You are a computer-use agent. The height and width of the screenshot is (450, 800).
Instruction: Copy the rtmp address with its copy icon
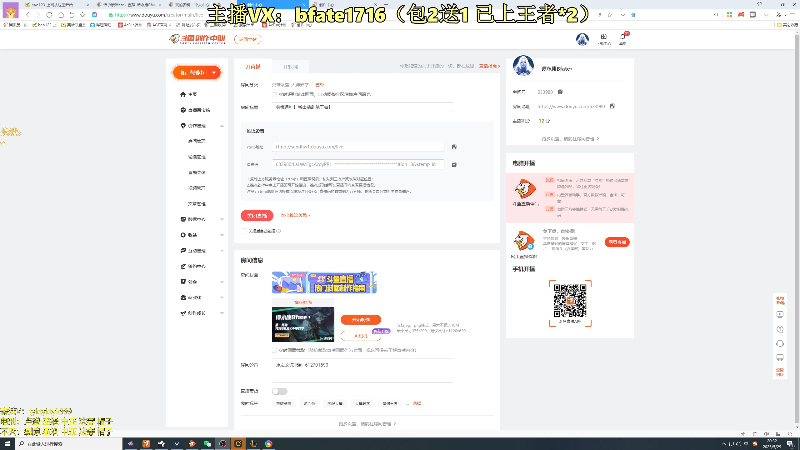pos(454,147)
